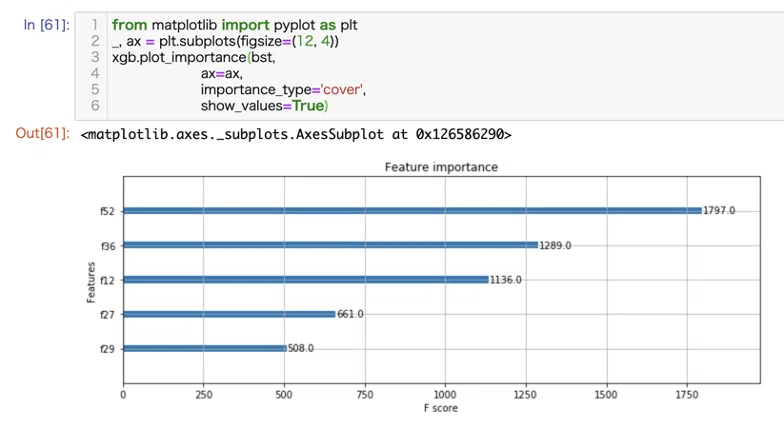
Task: Click the 750 x-axis tick label
Action: coord(364,395)
